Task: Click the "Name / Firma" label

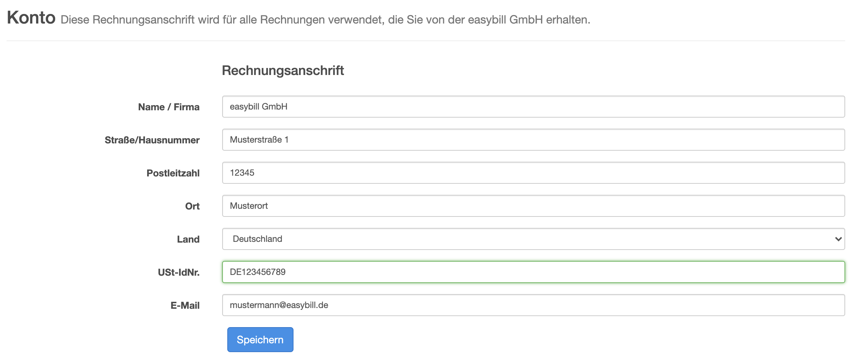Action: (169, 107)
